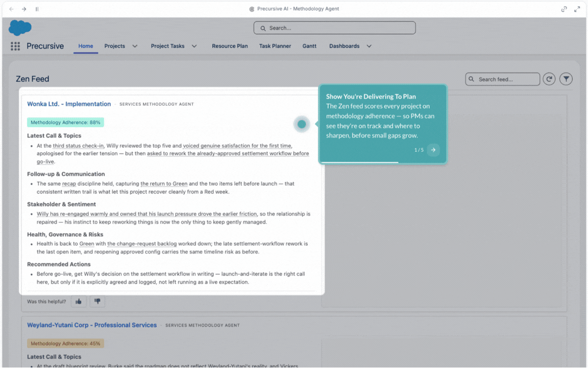
Task: Mark Wonka feed helpful with thumbs up
Action: click(79, 301)
